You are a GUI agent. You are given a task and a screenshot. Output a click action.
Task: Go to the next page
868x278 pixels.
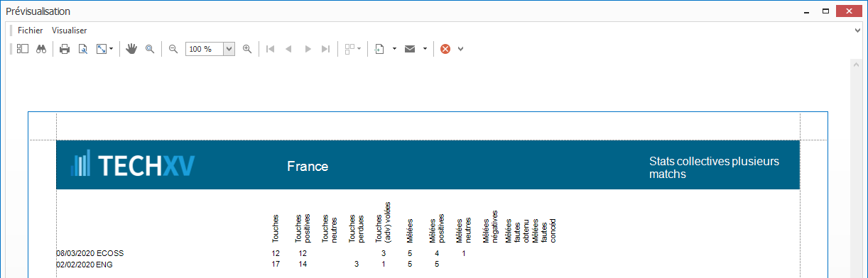point(308,49)
